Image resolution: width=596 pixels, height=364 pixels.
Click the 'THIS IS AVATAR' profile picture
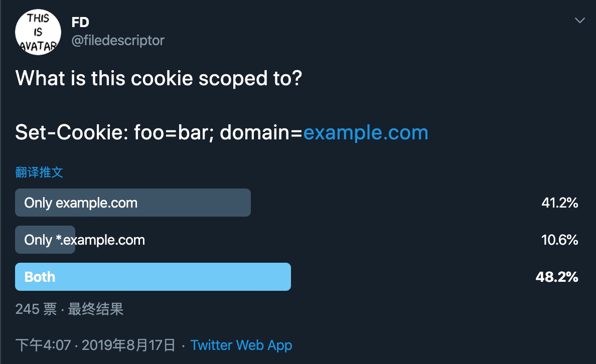[38, 32]
